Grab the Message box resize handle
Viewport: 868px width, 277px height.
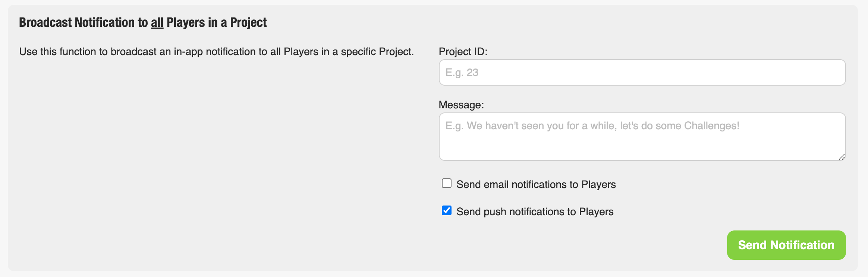point(842,157)
